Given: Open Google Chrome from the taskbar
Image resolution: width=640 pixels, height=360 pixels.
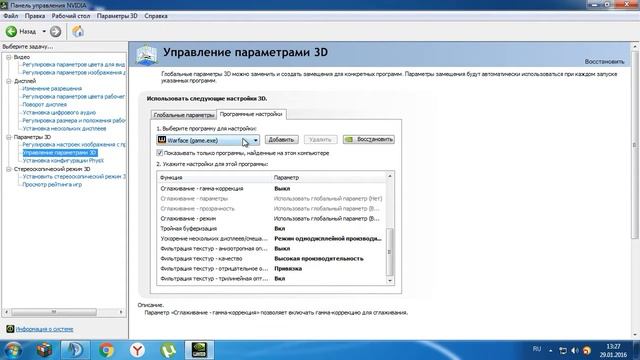Looking at the screenshot, I should click(x=106, y=350).
